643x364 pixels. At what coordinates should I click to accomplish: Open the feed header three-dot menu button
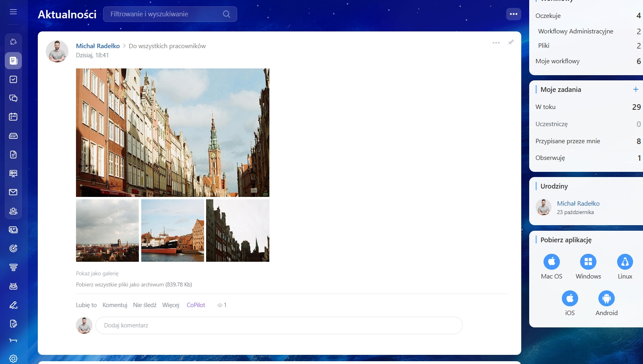coord(513,14)
